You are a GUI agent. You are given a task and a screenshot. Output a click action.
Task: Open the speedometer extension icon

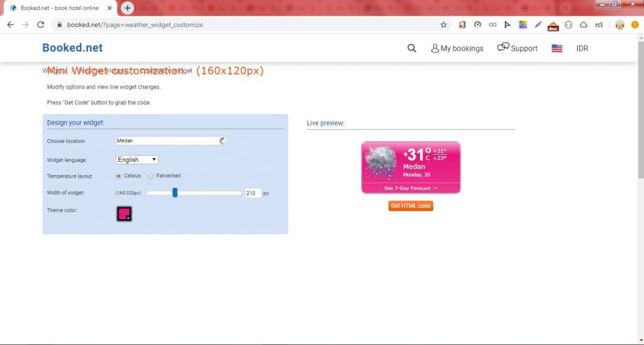477,25
